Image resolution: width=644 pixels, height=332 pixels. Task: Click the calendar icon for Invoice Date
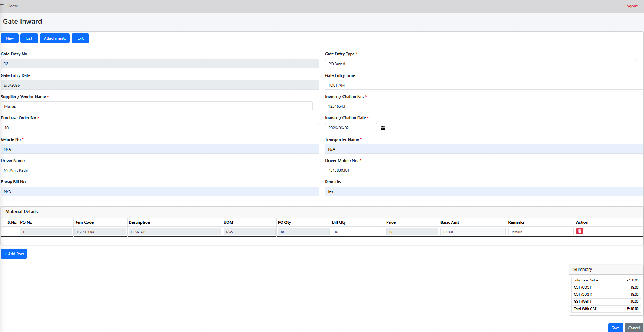click(383, 128)
